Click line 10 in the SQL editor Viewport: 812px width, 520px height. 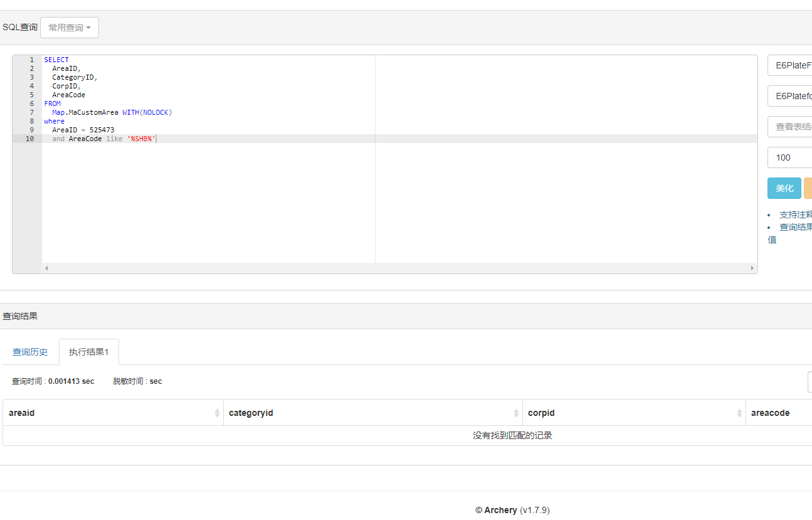coord(399,139)
